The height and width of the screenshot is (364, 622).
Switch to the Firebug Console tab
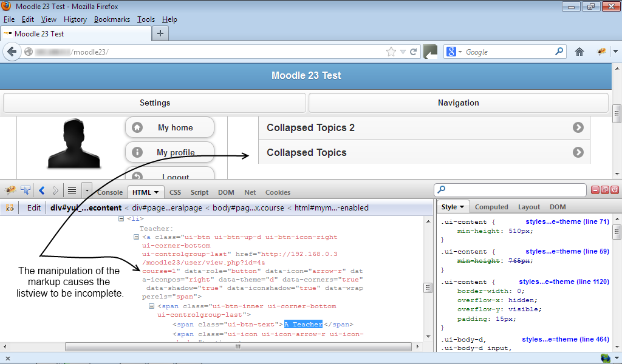pos(110,192)
